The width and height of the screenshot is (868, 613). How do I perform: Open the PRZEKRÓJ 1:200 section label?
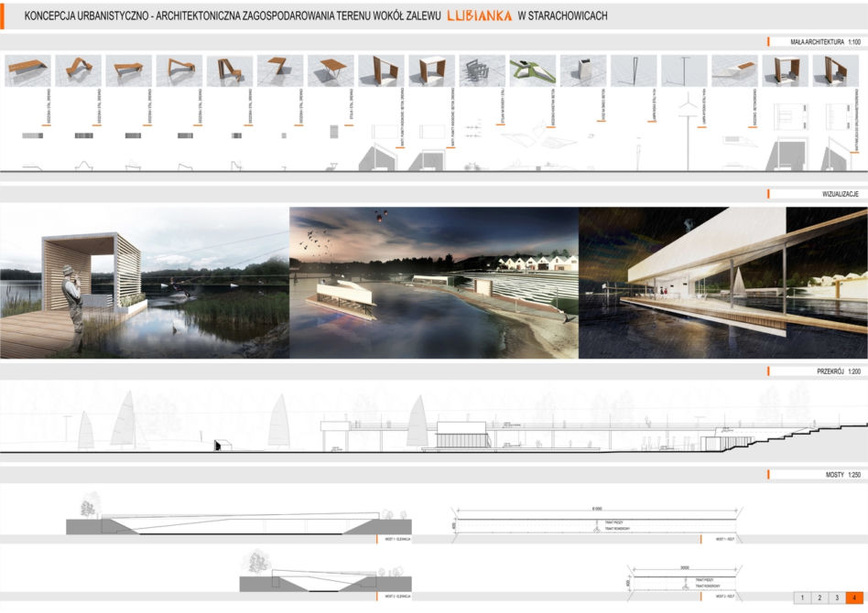(x=839, y=371)
